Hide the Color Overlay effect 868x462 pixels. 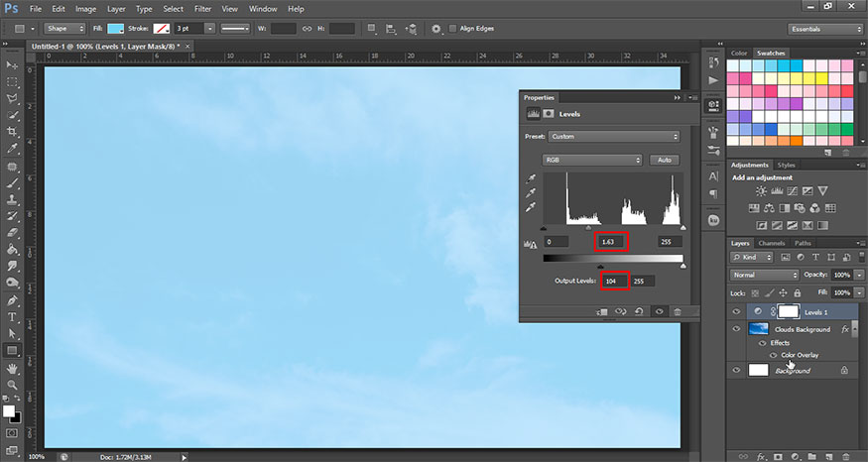tap(772, 354)
